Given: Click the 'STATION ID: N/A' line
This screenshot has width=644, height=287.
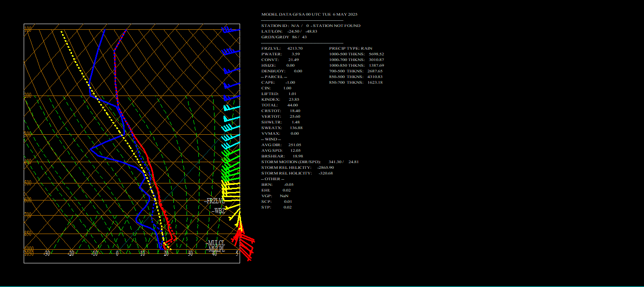Looking at the screenshot, I should click(311, 26).
